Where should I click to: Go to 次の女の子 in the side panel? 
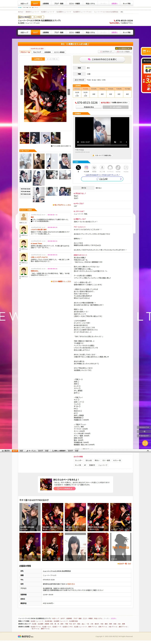click(144, 427)
